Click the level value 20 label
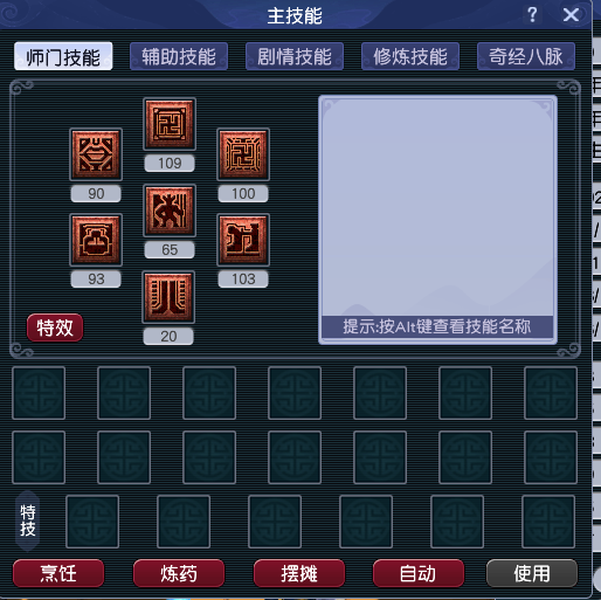Viewport: 601px width, 600px height. pos(169,337)
